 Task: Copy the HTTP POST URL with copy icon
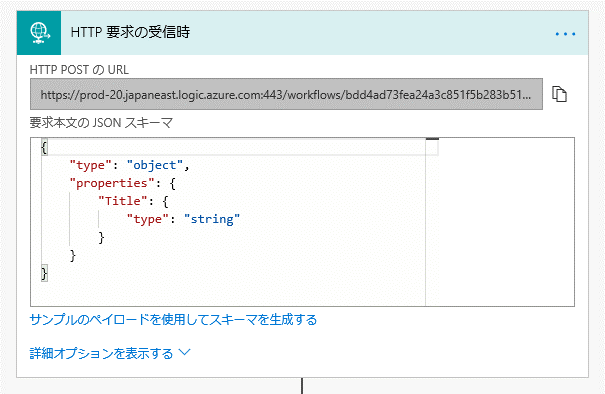click(x=559, y=94)
